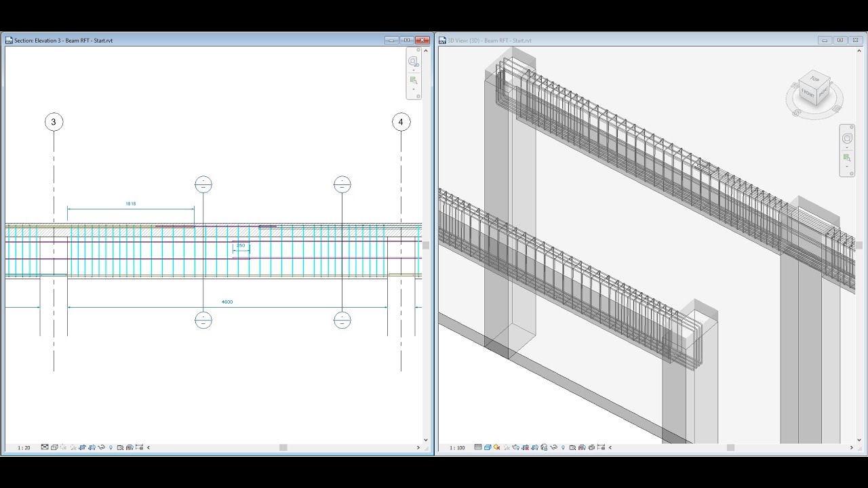Select the 1818 dimension text

pyautogui.click(x=130, y=203)
